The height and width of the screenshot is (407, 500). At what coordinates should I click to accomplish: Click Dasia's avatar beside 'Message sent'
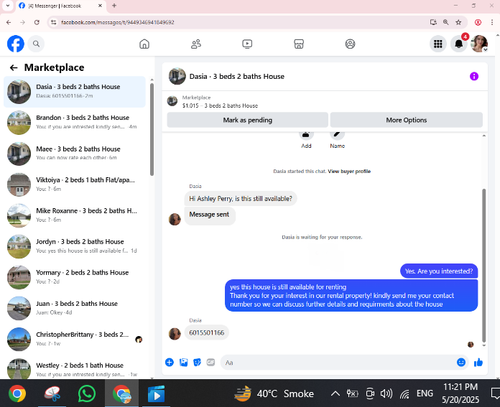pos(175,219)
